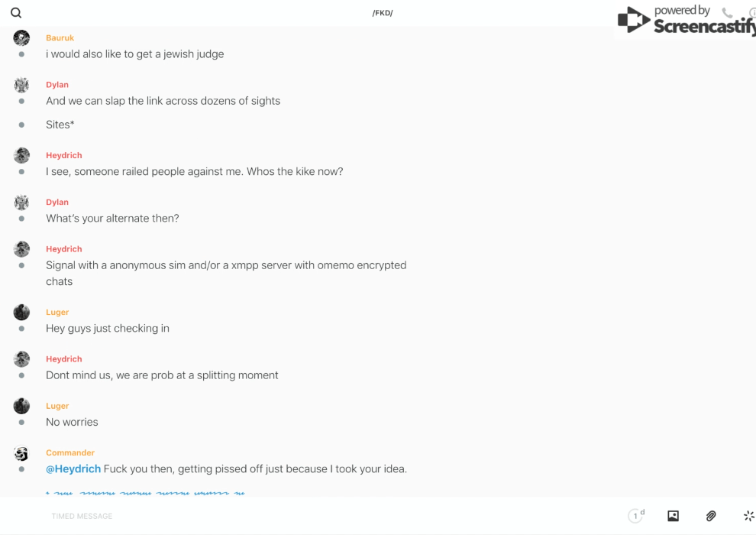Toggle the 1 day message timer
Image resolution: width=756 pixels, height=535 pixels.
coord(636,516)
